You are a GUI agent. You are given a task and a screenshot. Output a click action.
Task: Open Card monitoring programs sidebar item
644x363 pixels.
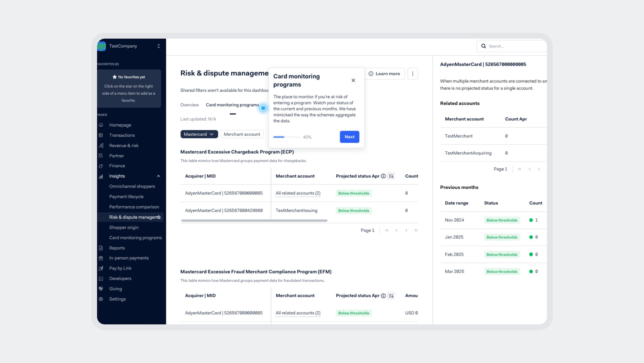tap(135, 238)
